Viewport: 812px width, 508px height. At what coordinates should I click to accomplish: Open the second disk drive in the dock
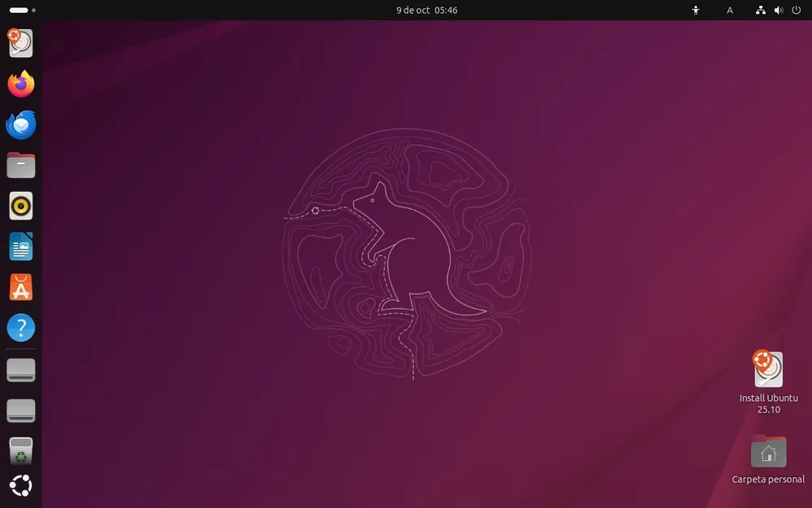[20, 410]
